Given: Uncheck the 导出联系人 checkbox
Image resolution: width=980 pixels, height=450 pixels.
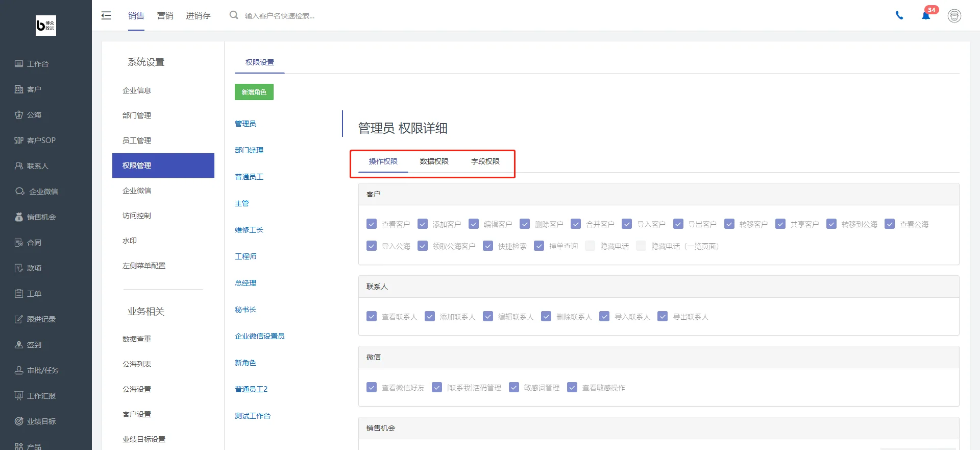Looking at the screenshot, I should click(663, 316).
